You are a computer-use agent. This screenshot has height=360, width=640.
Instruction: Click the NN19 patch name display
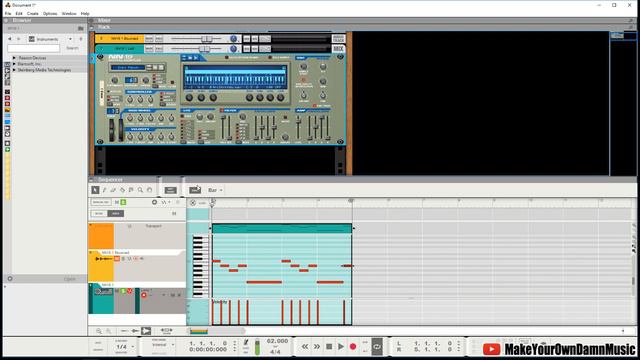click(x=128, y=67)
